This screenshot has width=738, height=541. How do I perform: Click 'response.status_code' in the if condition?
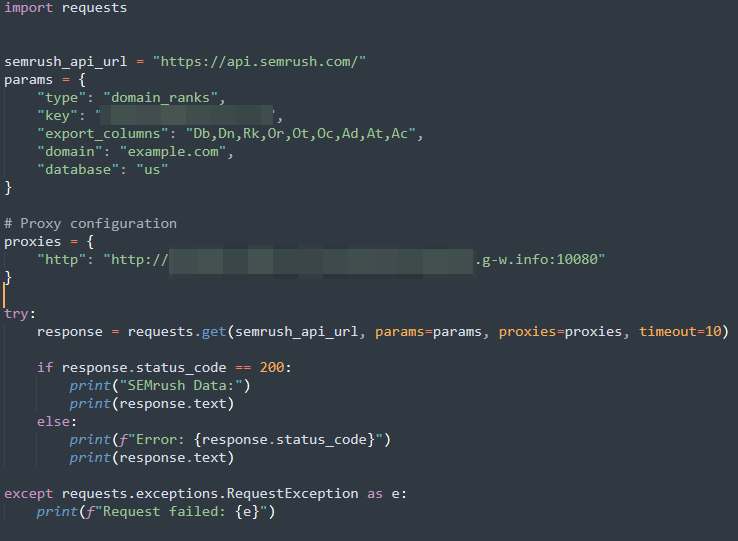(x=144, y=367)
